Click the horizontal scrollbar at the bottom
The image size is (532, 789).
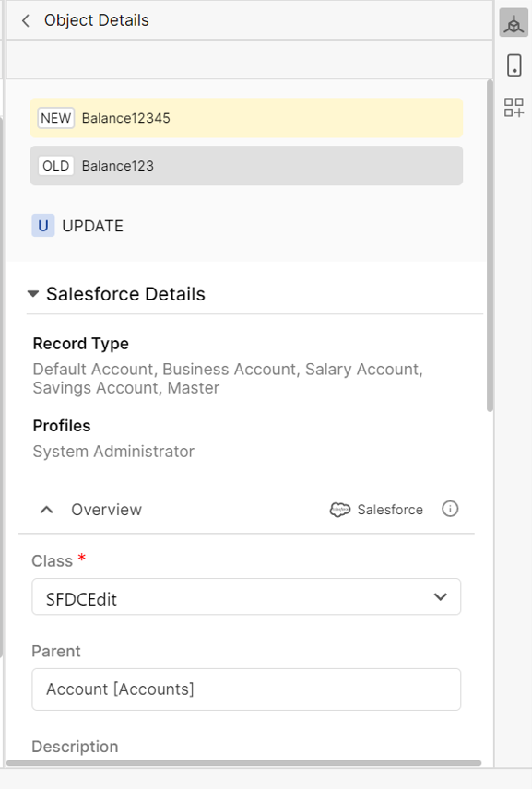tap(243, 763)
